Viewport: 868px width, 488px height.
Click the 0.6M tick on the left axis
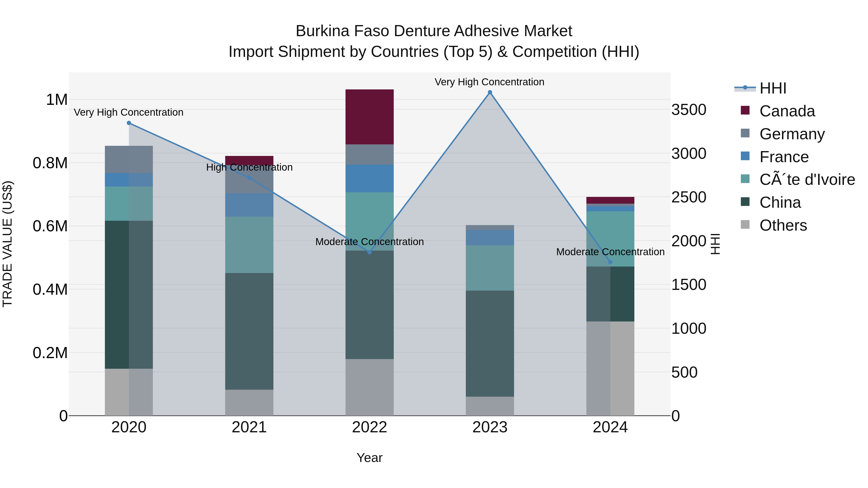coord(50,226)
